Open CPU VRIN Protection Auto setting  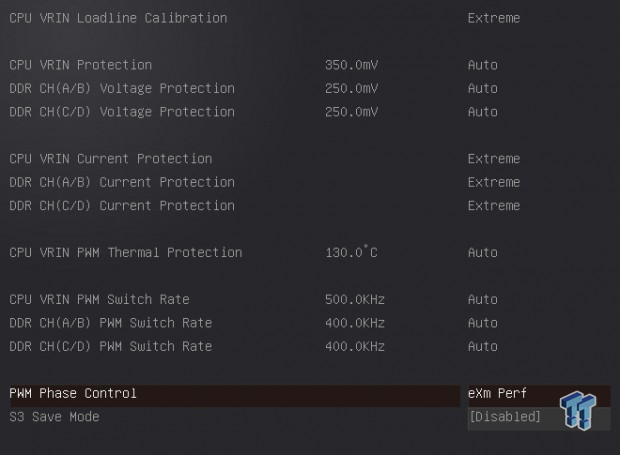tap(482, 65)
